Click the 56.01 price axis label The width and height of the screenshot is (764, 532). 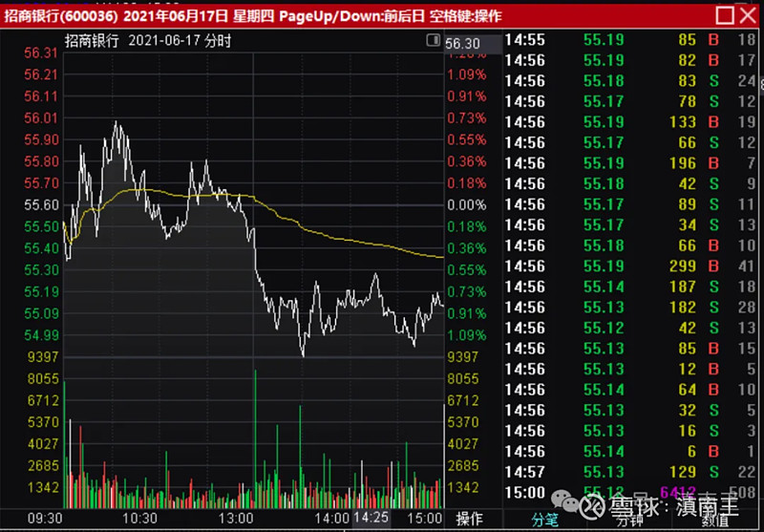click(x=41, y=117)
